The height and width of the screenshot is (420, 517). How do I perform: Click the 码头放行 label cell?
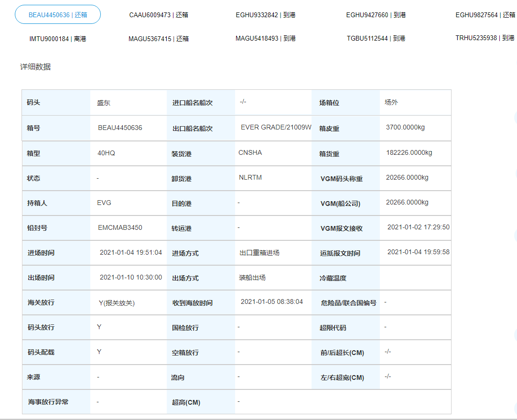point(56,327)
